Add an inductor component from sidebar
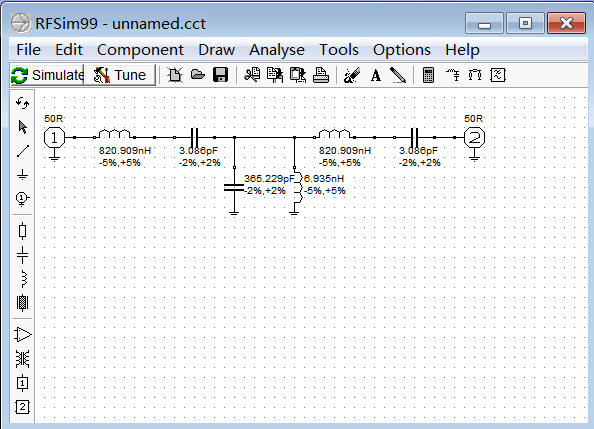 click(x=23, y=279)
